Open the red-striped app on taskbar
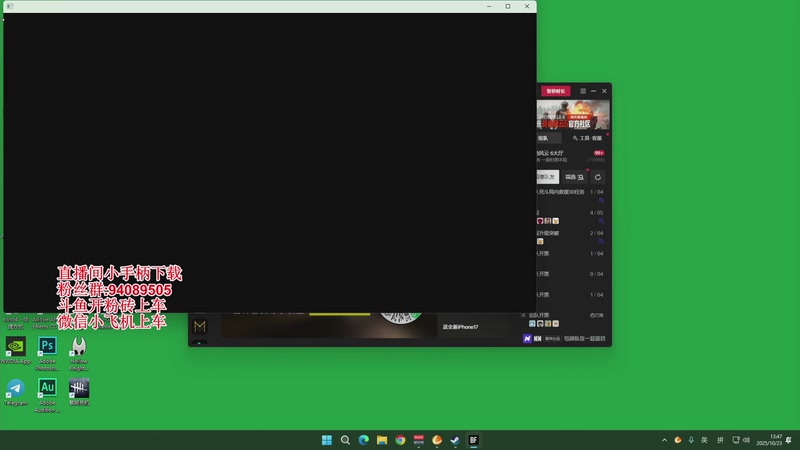Screen dimensions: 800x450 419,440
